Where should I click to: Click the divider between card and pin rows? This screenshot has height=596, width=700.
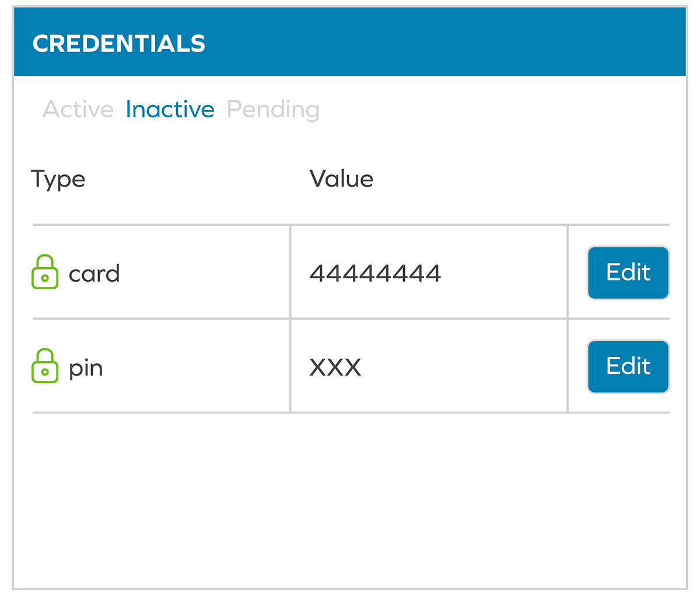[x=175, y=319]
